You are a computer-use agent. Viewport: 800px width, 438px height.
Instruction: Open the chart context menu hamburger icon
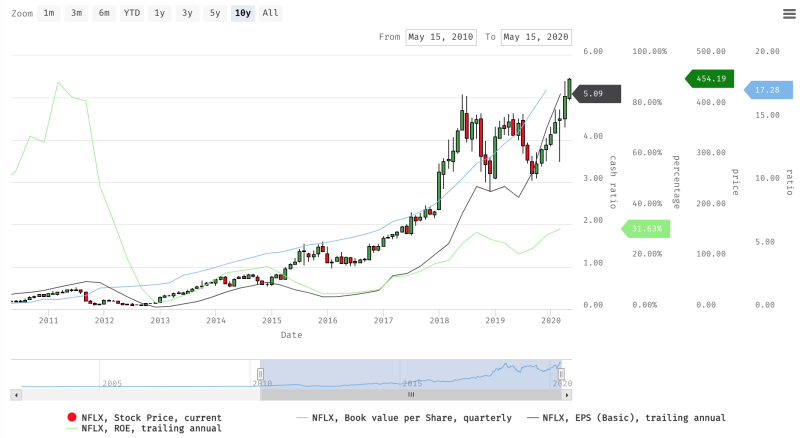pyautogui.click(x=789, y=14)
